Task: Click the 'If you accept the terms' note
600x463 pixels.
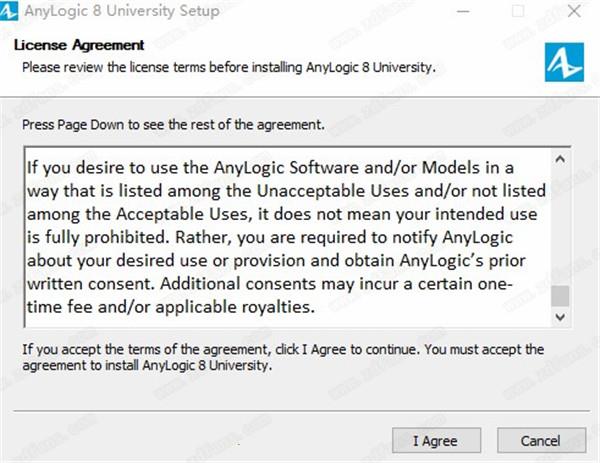Action: (x=283, y=357)
